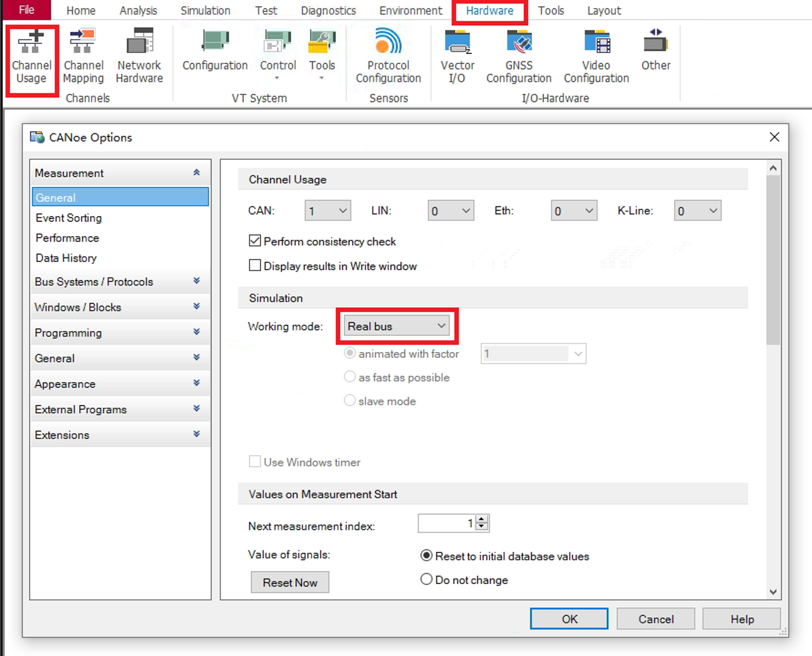Switch to the Home ribbon tab

[x=81, y=10]
